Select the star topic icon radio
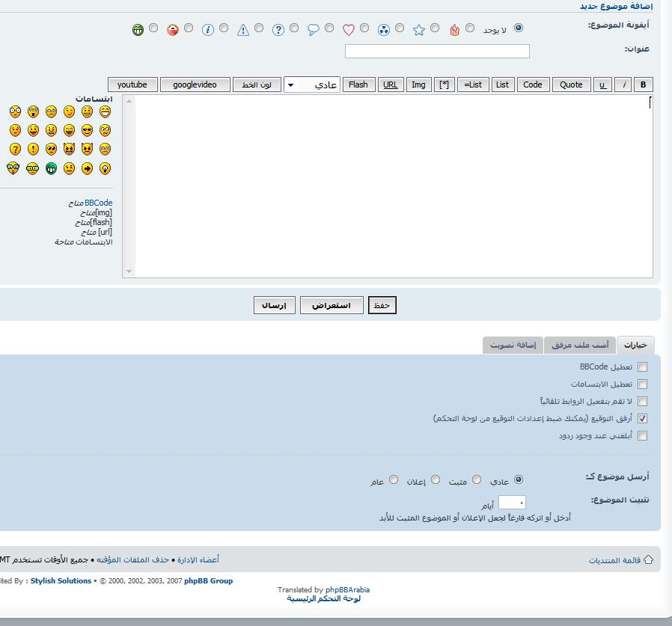This screenshot has width=672, height=626. tap(435, 28)
